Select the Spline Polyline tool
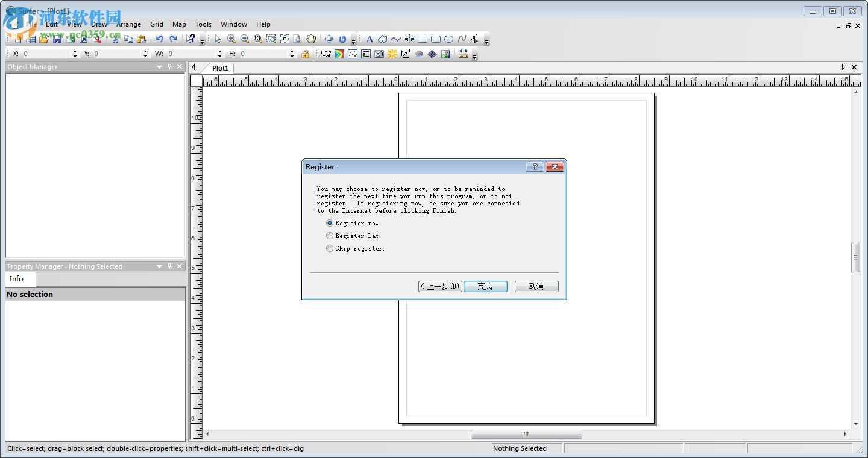This screenshot has height=458, width=868. [462, 39]
